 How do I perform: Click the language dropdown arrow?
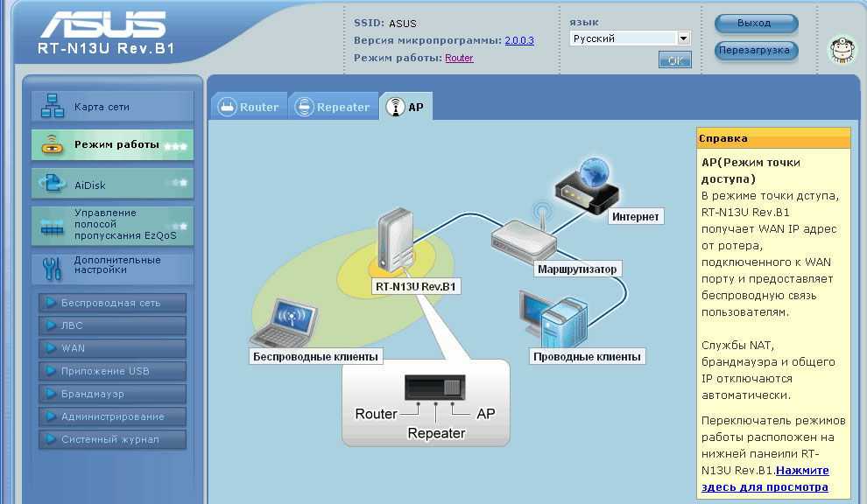point(683,38)
